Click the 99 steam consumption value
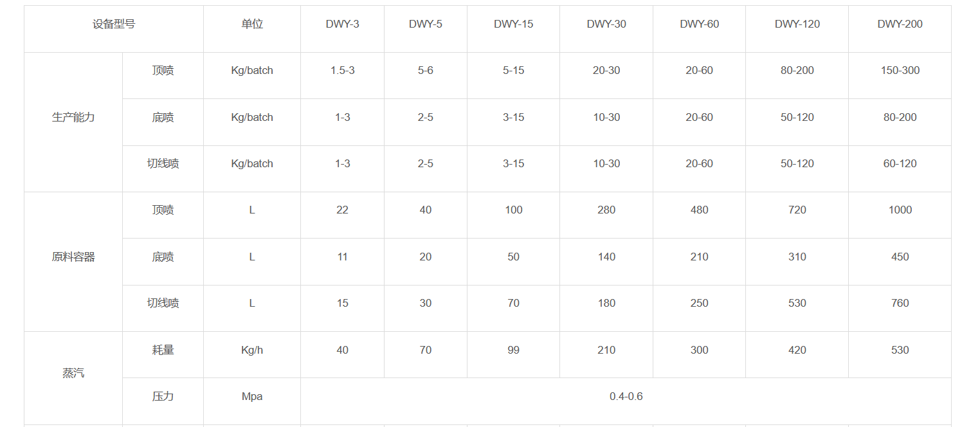The height and width of the screenshot is (427, 980). click(513, 350)
